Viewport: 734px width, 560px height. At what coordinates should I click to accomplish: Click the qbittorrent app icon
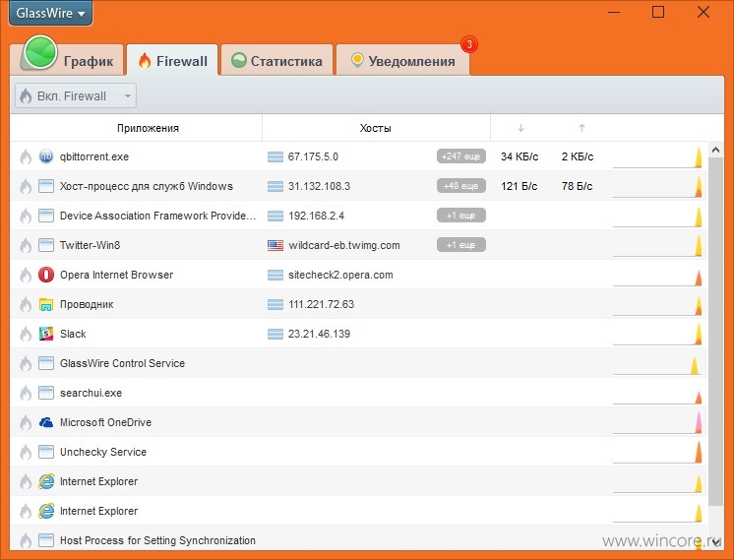(x=46, y=156)
